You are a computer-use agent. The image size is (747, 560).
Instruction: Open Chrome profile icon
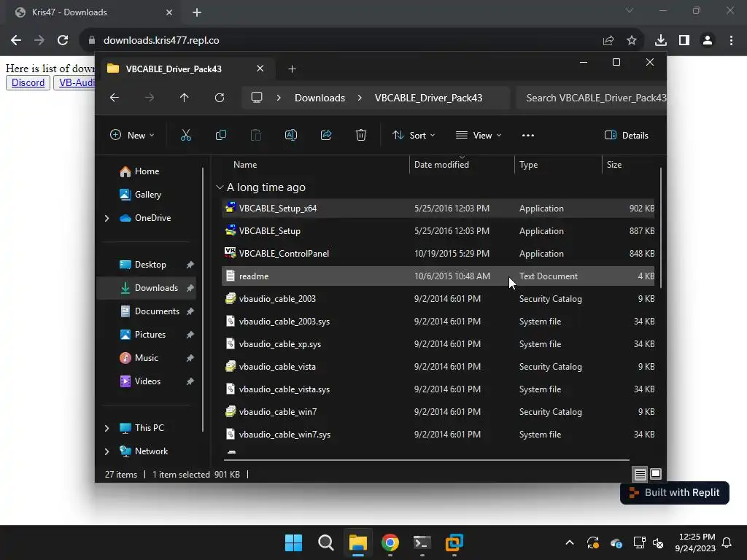pyautogui.click(x=708, y=40)
